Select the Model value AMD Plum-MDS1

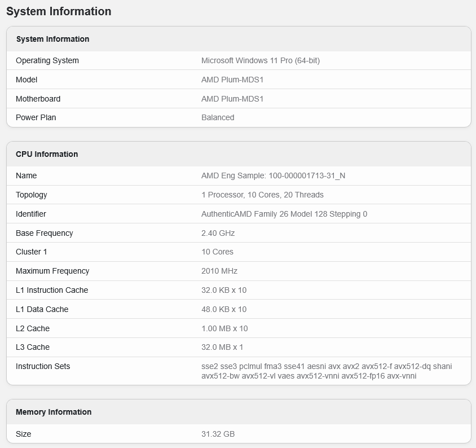tap(232, 80)
